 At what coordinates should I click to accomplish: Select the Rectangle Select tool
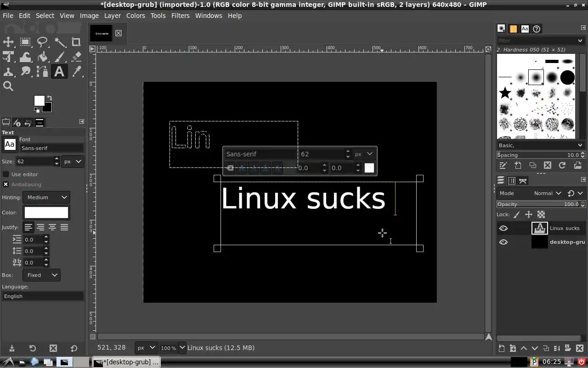point(25,42)
